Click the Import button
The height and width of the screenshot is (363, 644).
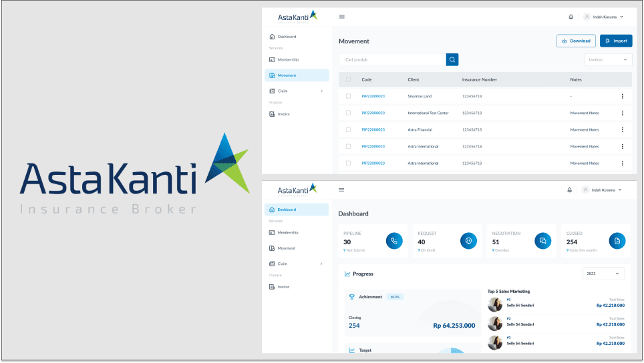click(x=616, y=41)
